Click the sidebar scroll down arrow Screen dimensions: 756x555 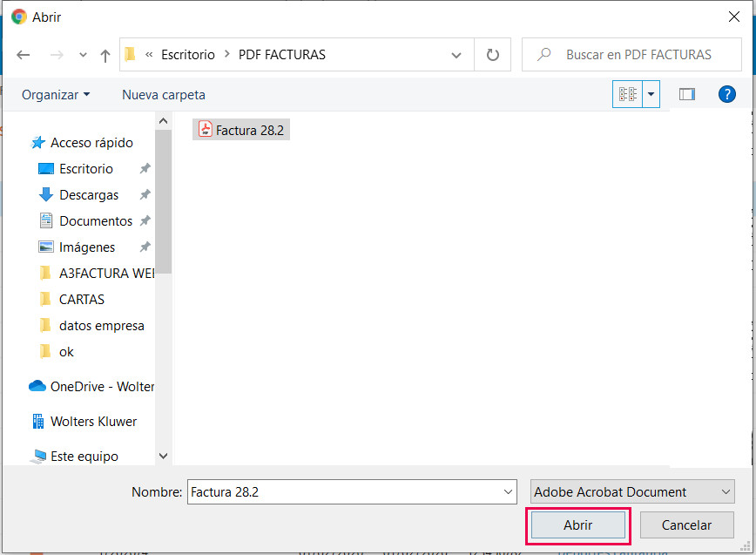pos(164,456)
